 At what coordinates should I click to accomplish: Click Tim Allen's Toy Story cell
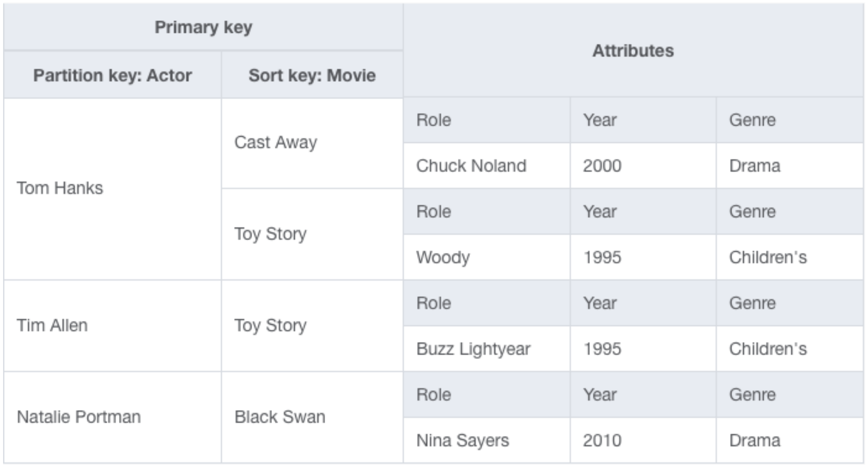(x=312, y=326)
